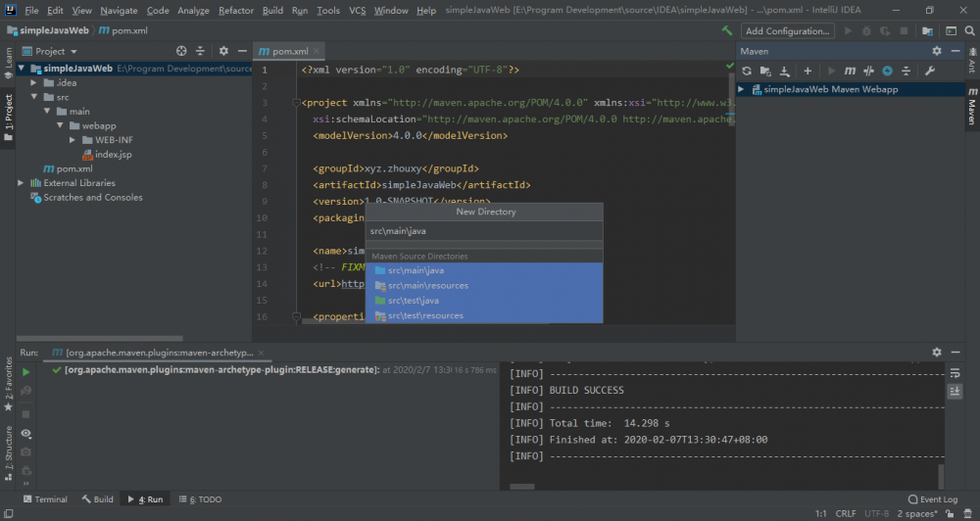This screenshot has height=521, width=980.
Task: Open the VCS menu
Action: click(358, 10)
